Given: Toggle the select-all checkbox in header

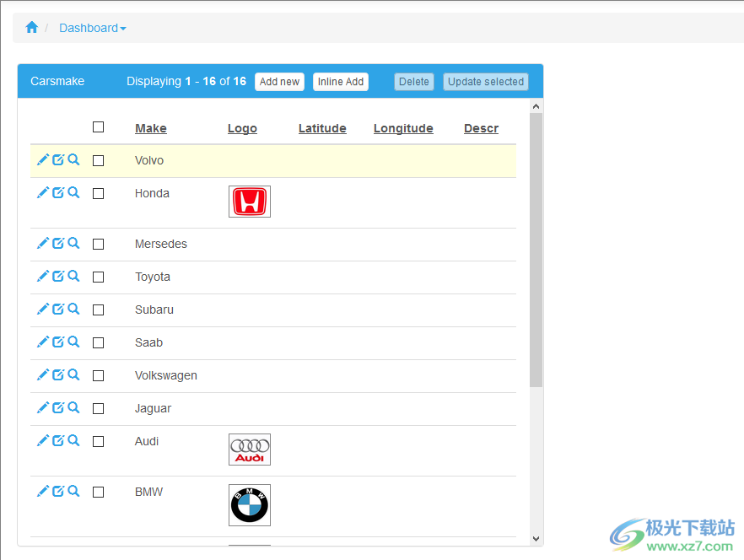Looking at the screenshot, I should (x=99, y=127).
